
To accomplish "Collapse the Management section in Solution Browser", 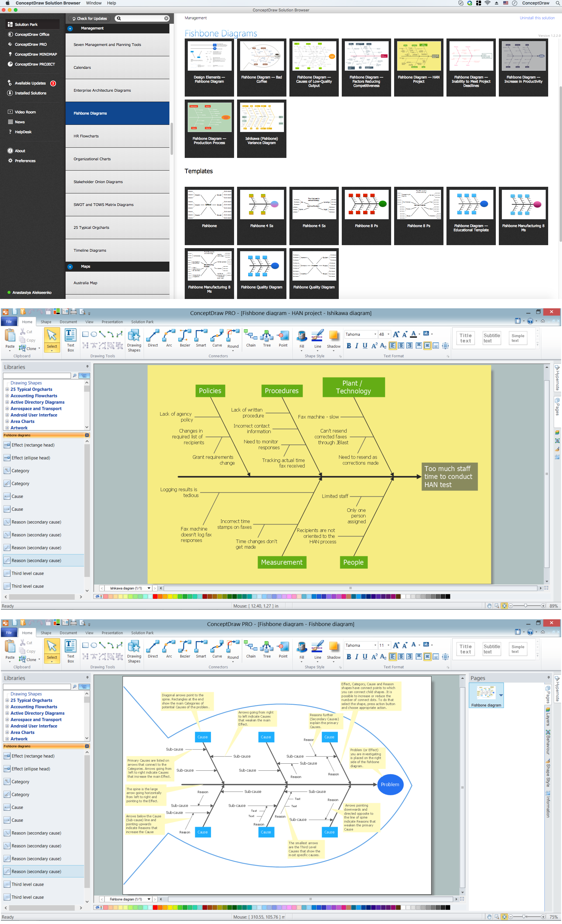I will pos(70,29).
